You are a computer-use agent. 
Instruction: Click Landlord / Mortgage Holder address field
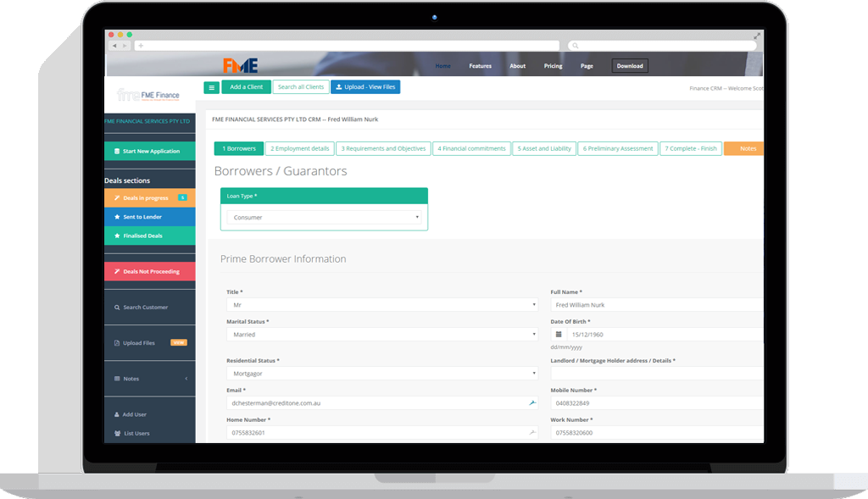(657, 374)
